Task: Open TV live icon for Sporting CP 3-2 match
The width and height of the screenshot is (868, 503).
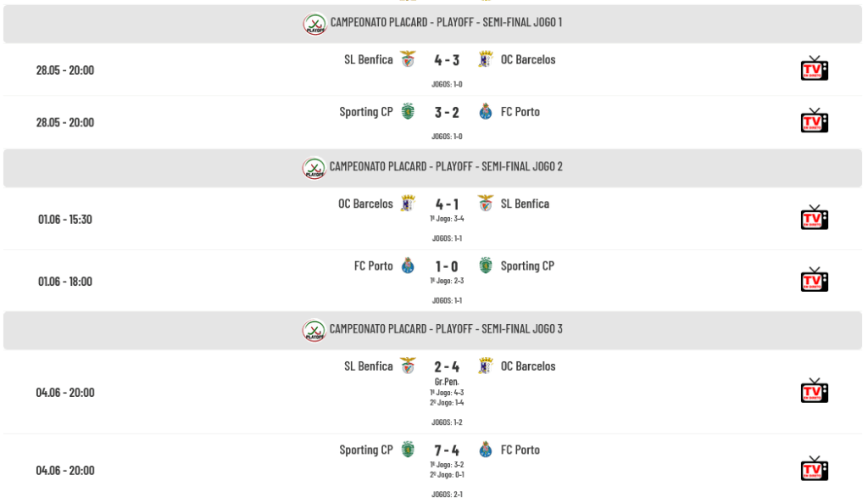Action: (x=815, y=120)
